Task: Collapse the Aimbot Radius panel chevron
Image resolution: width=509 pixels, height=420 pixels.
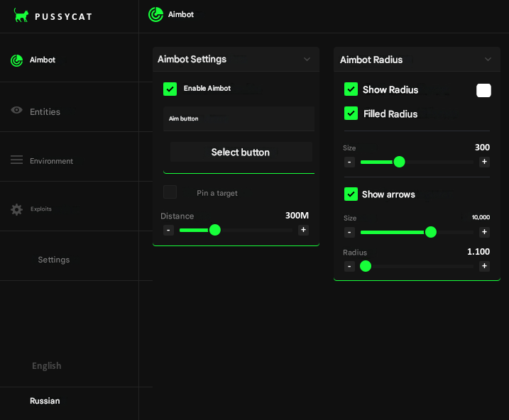Action: point(488,60)
